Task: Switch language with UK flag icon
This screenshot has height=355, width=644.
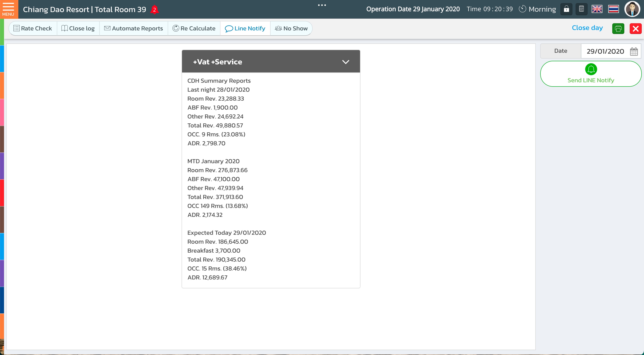Action: 597,9
